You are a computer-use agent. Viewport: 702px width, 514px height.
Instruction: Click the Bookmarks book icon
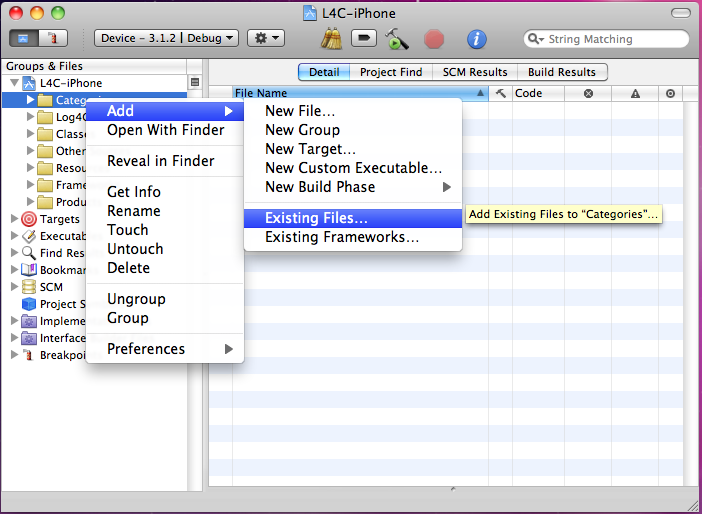[29, 270]
